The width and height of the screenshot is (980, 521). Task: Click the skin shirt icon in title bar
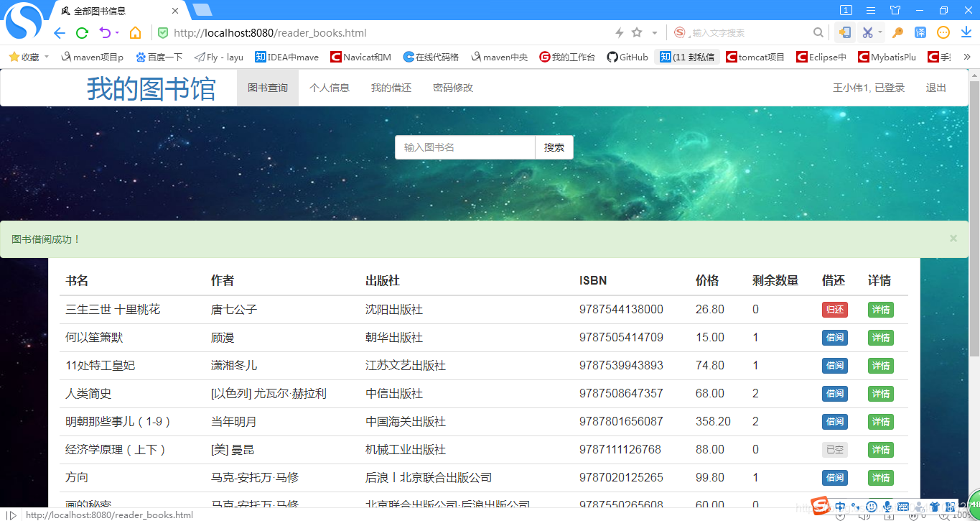pos(895,10)
